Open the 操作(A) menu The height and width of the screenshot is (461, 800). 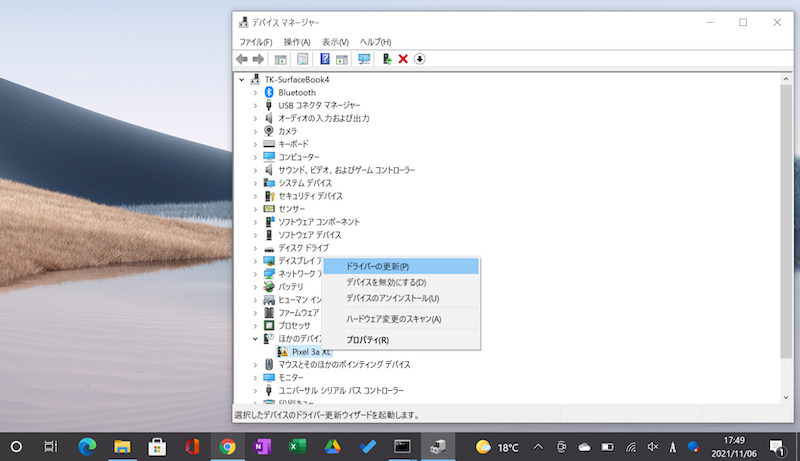coord(297,42)
